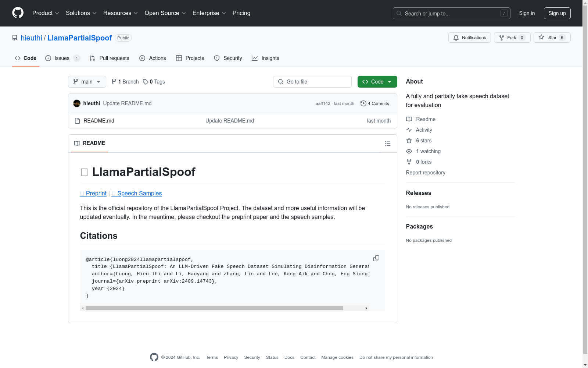Screen dimensions: 588x368
Task: Open the Actions tab
Action: (x=153, y=58)
